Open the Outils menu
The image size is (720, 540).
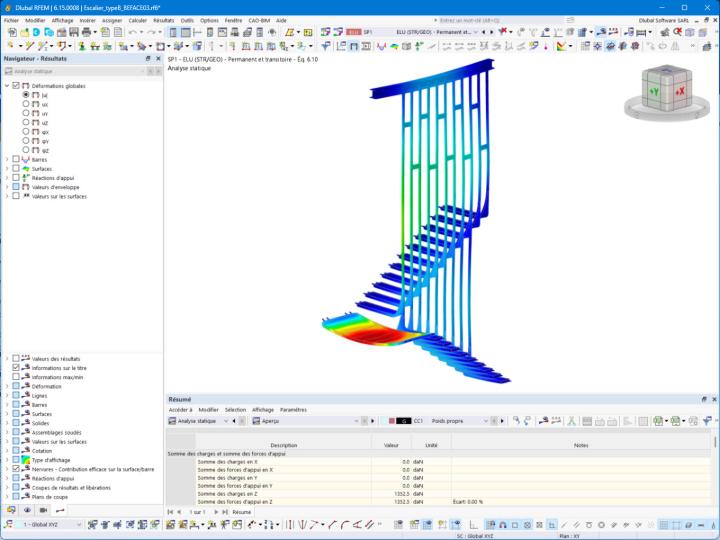click(x=187, y=21)
